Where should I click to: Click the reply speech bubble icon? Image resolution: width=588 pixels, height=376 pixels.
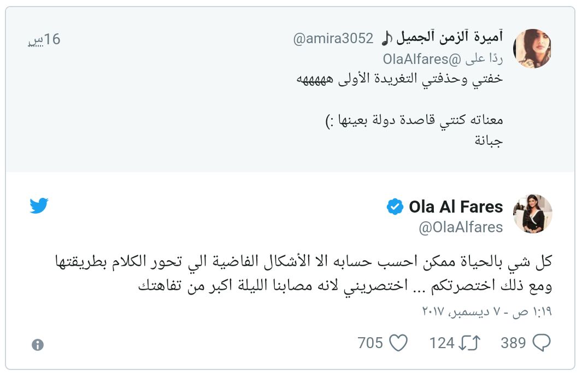click(541, 343)
